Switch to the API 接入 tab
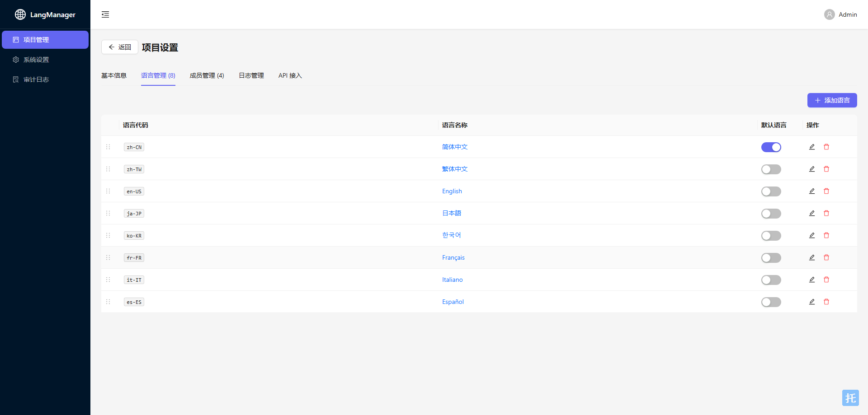This screenshot has width=868, height=415. 290,75
